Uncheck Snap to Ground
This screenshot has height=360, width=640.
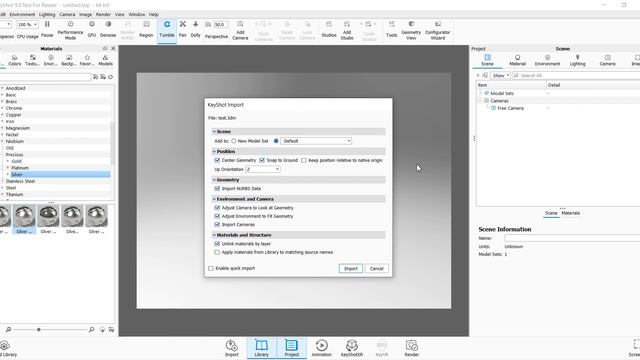262,160
